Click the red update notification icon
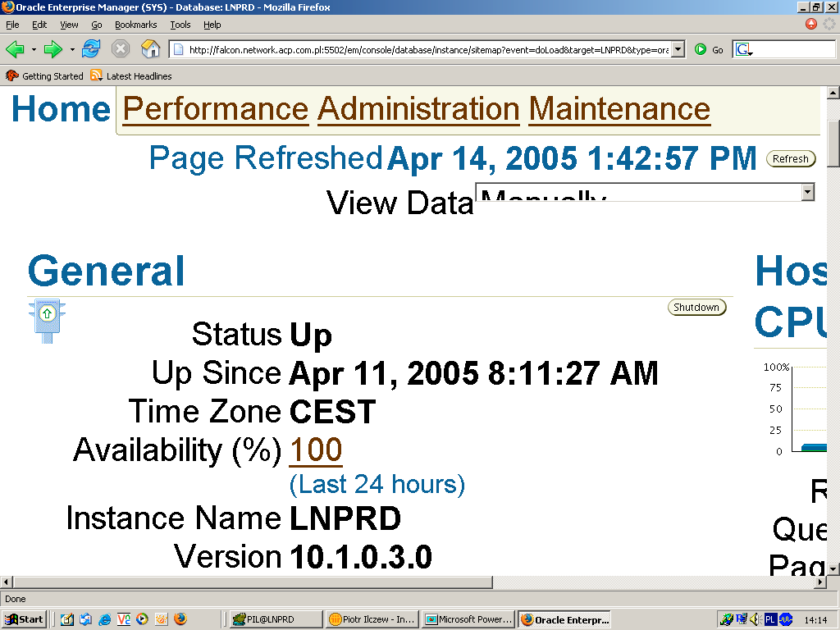 [811, 24]
